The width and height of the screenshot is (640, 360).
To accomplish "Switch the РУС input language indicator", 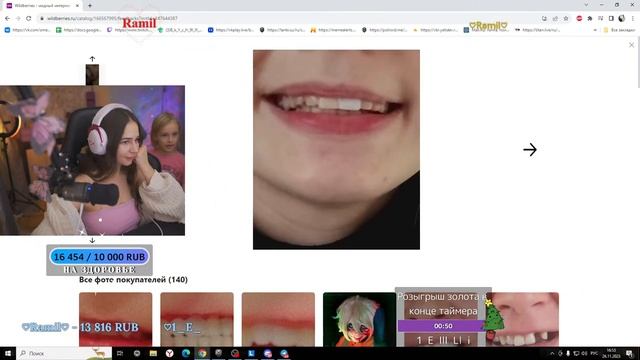I will point(594,353).
